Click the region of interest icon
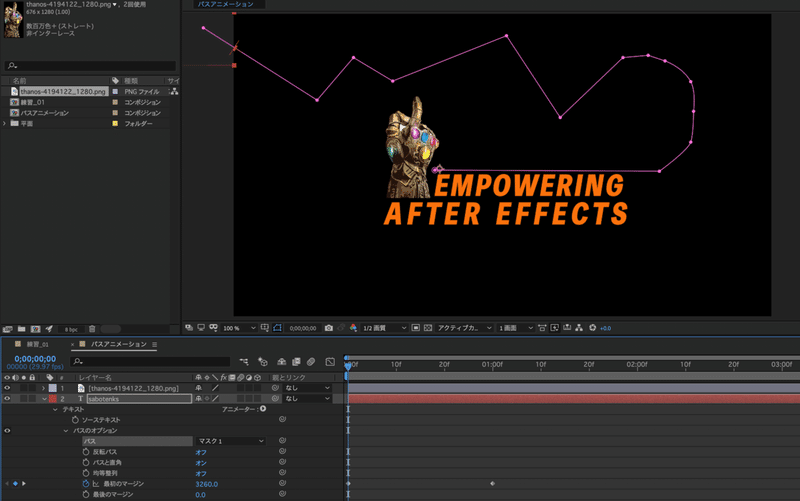Screen dimensions: 800x501 coord(416,328)
